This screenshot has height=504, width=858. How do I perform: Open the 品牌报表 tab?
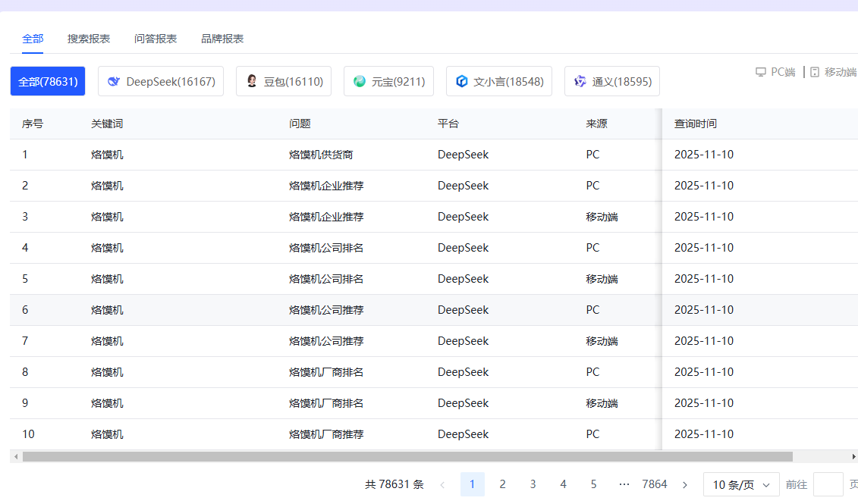tap(222, 39)
